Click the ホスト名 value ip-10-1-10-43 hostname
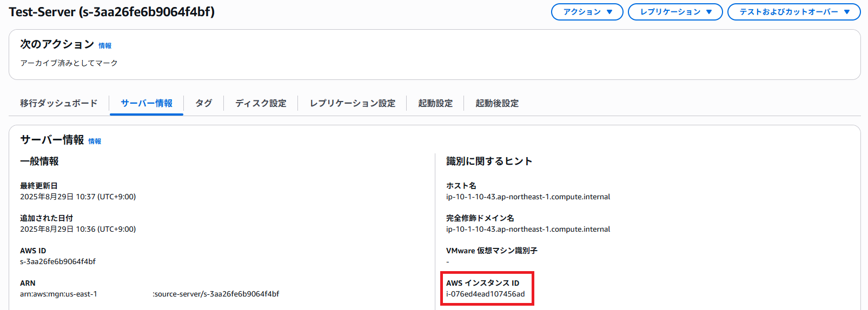Screen dimensions: 868x310 click(x=528, y=197)
